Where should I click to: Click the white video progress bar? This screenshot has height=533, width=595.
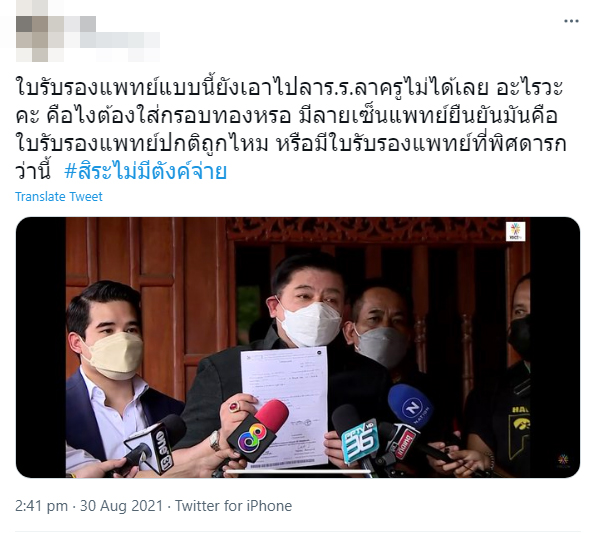click(x=298, y=472)
